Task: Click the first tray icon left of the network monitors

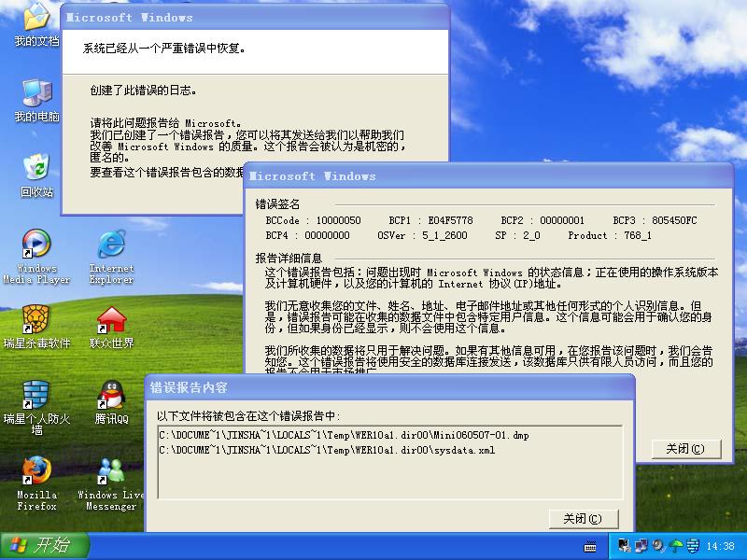Action: point(624,546)
